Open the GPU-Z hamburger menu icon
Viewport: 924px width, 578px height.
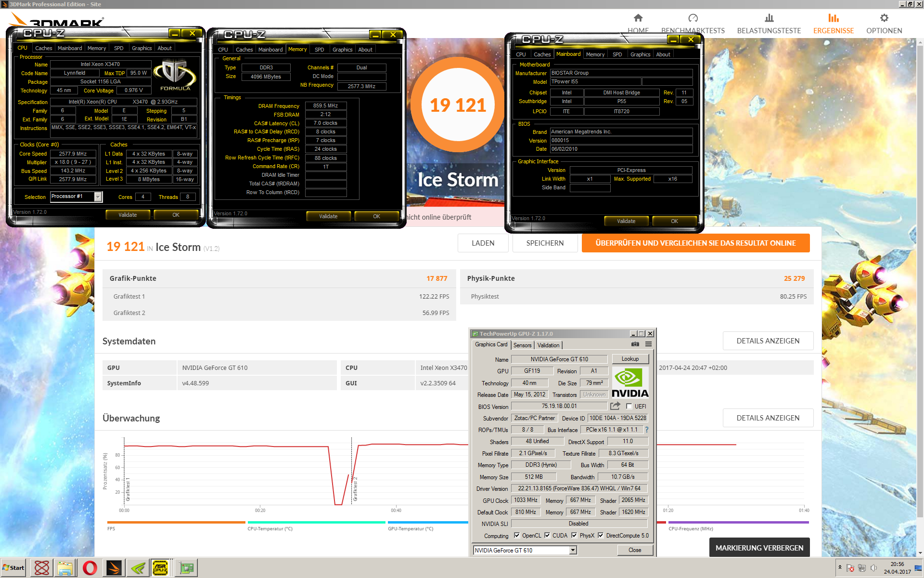648,344
